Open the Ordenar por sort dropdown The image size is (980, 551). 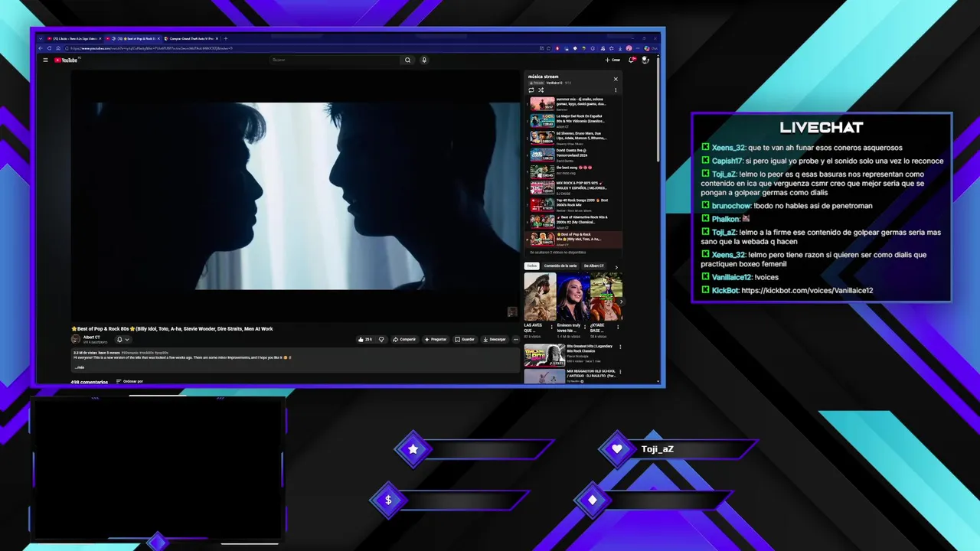point(129,381)
